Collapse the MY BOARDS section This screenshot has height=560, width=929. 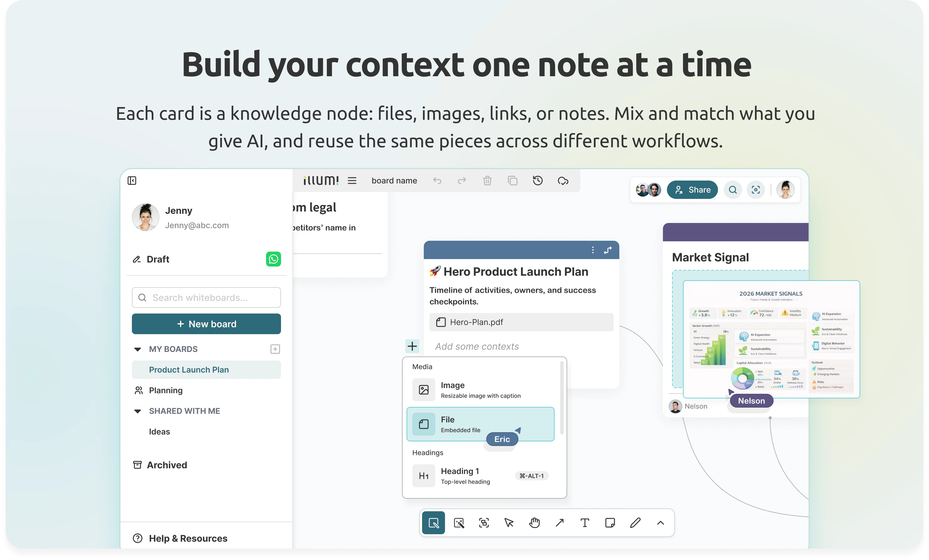[138, 349]
